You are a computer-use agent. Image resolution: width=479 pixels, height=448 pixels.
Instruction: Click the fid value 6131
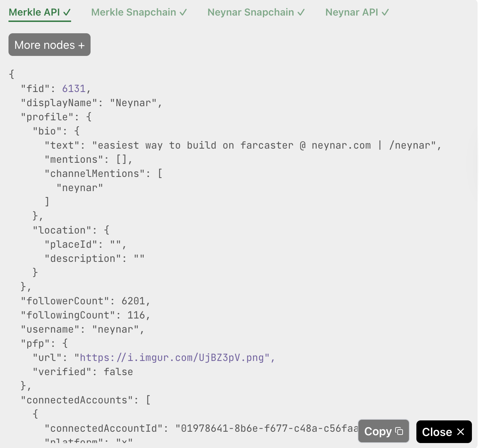pyautogui.click(x=74, y=88)
